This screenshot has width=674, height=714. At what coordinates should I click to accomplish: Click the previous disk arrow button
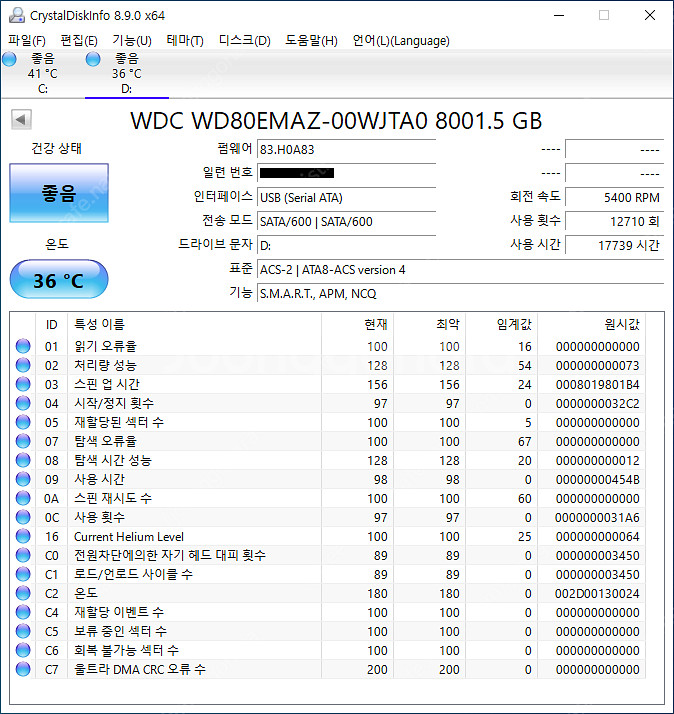[x=21, y=120]
